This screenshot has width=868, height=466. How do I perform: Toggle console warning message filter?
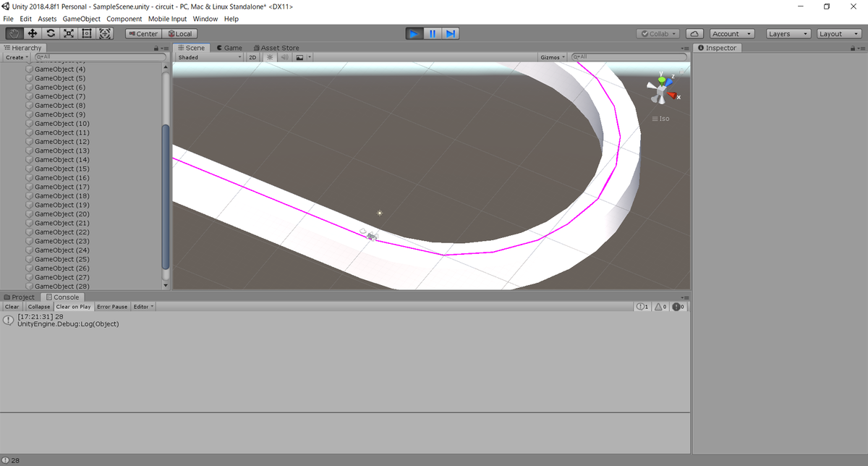661,307
